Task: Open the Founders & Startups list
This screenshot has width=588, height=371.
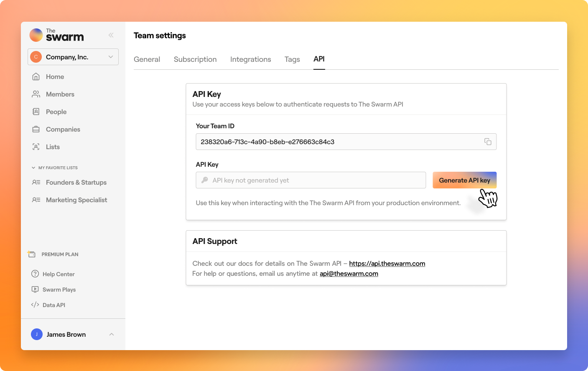Action: 76,183
